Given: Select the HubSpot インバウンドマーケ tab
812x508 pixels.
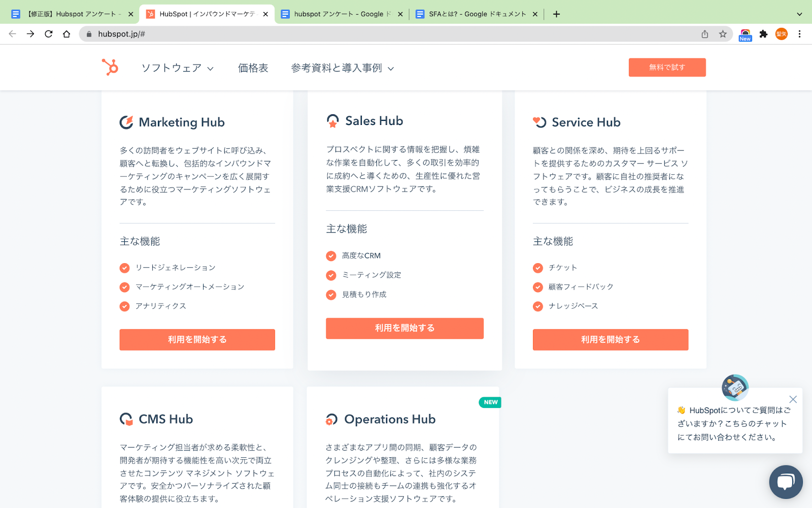Looking at the screenshot, I should [206, 14].
